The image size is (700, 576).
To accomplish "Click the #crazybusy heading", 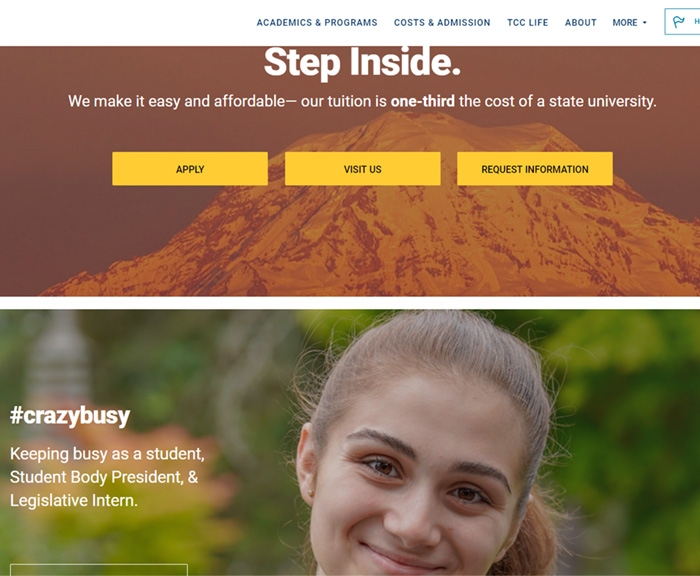I will (70, 416).
